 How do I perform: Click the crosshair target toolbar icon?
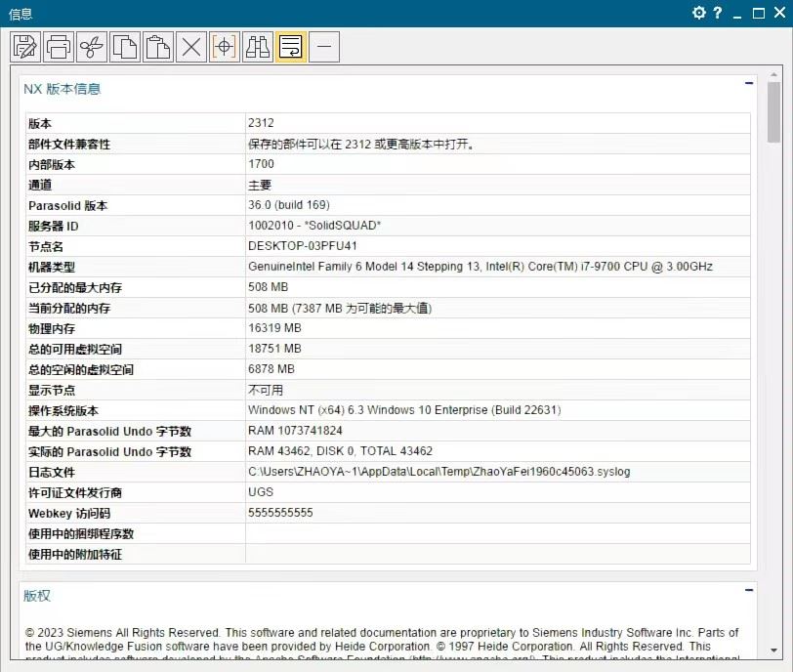[x=225, y=48]
